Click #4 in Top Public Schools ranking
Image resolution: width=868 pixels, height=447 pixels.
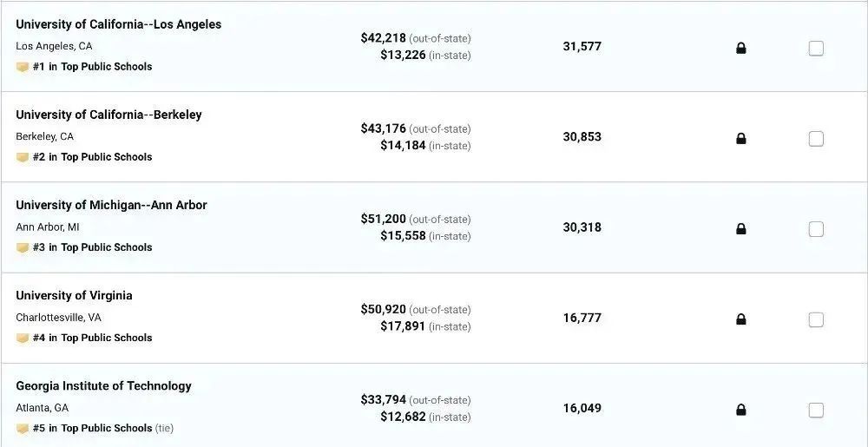pyautogui.click(x=92, y=338)
